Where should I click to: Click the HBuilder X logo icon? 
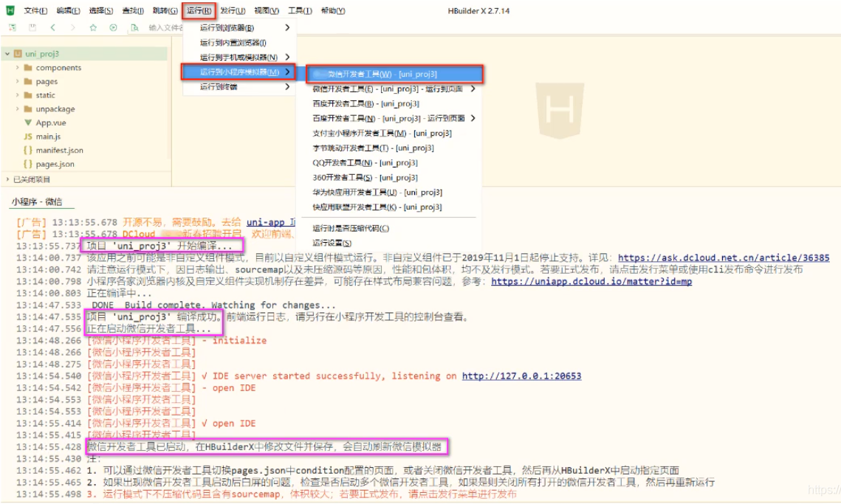10,10
